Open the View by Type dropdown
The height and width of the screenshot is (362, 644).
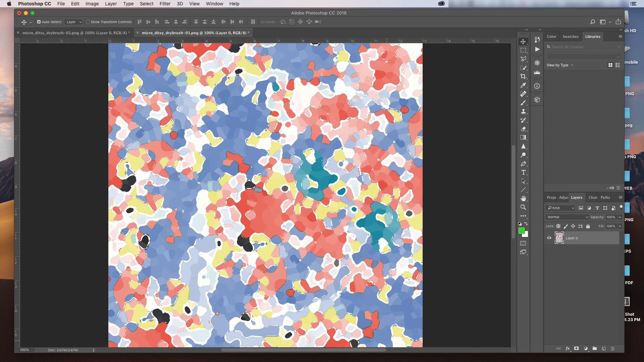559,65
